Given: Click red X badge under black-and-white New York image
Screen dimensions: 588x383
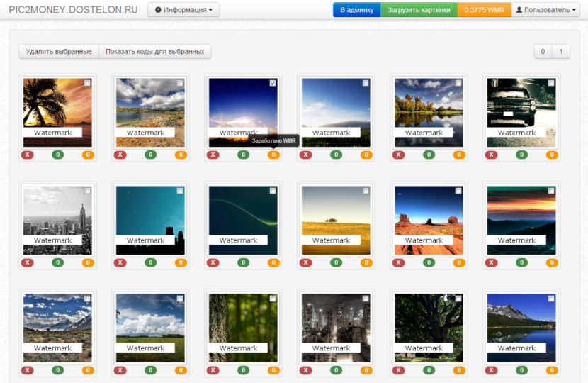Looking at the screenshot, I should [x=28, y=262].
